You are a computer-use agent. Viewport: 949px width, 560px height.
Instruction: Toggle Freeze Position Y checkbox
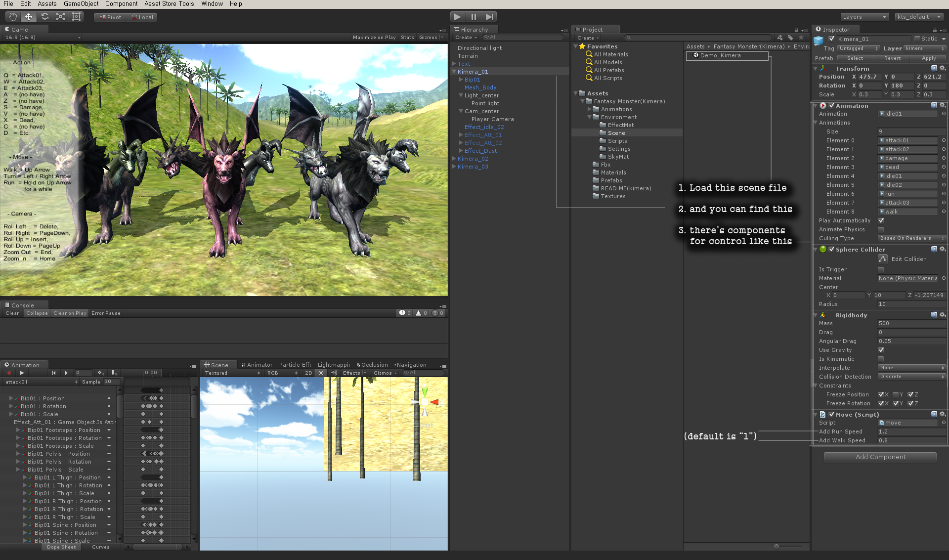pos(896,394)
